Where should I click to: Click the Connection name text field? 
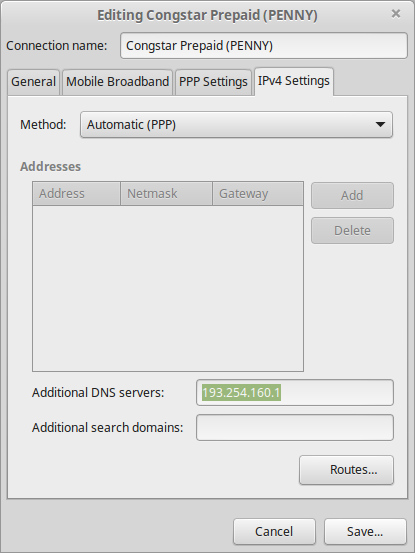tap(264, 45)
